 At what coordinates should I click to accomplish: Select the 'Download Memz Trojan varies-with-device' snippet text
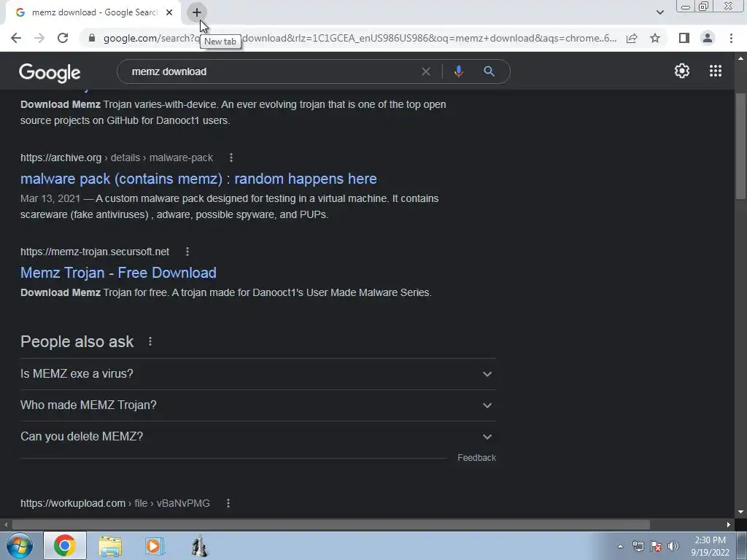tap(233, 112)
